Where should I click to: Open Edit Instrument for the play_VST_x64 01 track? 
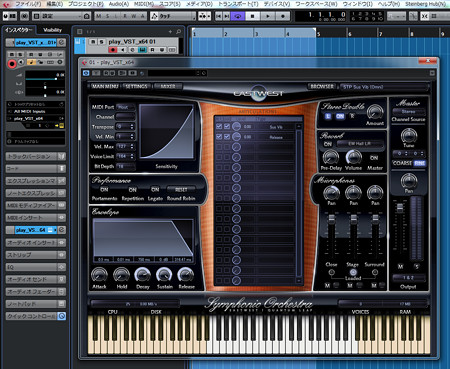pos(142,50)
